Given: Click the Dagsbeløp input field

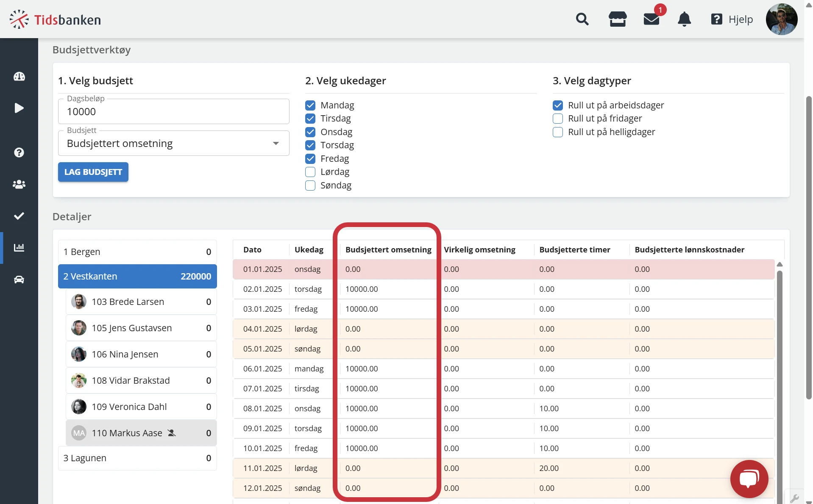Looking at the screenshot, I should click(x=174, y=111).
